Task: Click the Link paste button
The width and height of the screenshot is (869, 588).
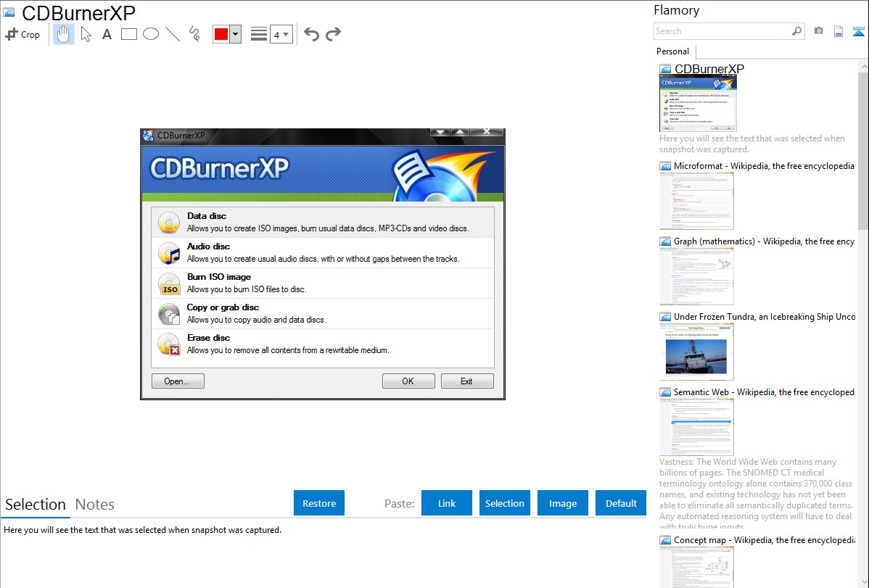Action: [x=447, y=502]
